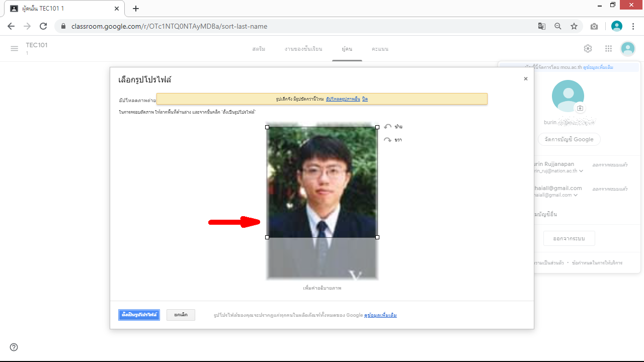Viewport: 644px width, 362px height.
Task: Open the help question mark icon
Action: [x=14, y=347]
